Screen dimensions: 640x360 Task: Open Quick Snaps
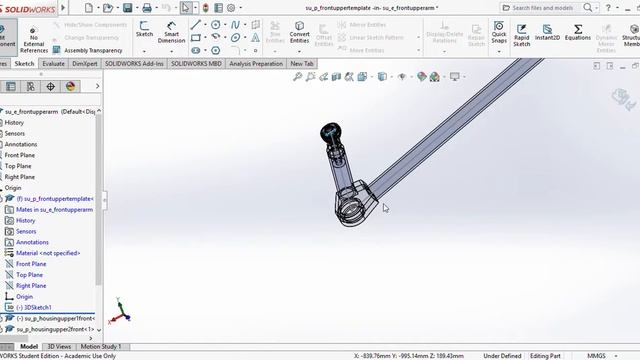pos(499,32)
